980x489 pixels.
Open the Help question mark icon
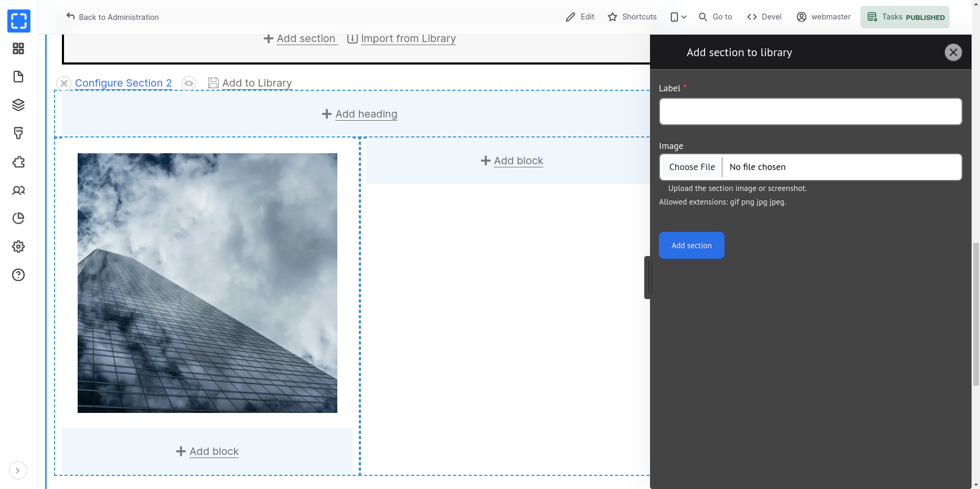click(18, 275)
